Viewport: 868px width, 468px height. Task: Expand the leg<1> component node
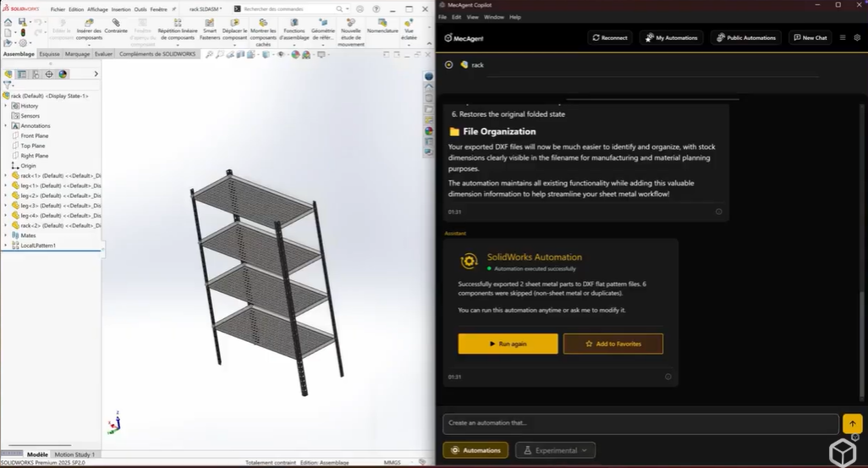point(5,185)
